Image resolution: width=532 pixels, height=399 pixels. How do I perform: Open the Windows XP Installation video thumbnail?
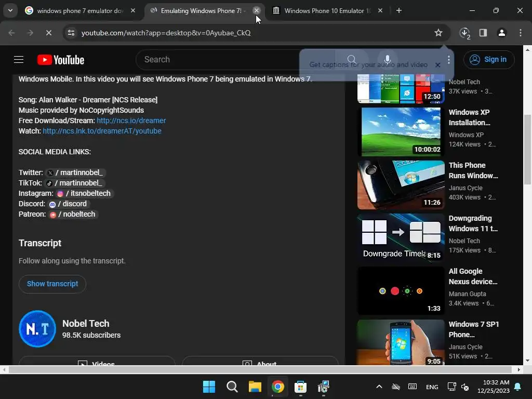pyautogui.click(x=401, y=132)
